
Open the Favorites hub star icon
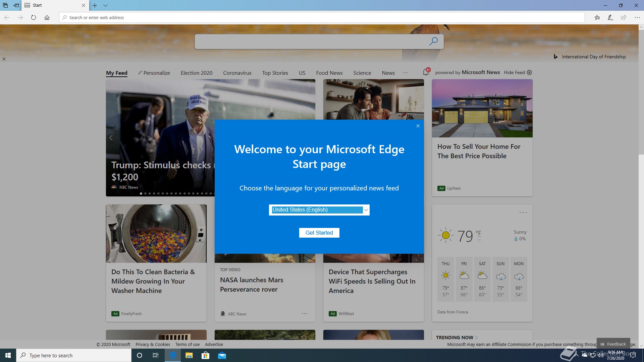point(597,17)
